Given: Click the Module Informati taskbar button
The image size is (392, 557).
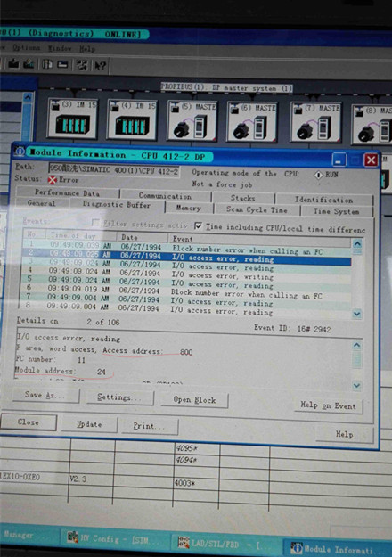Looking at the screenshot, I should click(338, 549).
